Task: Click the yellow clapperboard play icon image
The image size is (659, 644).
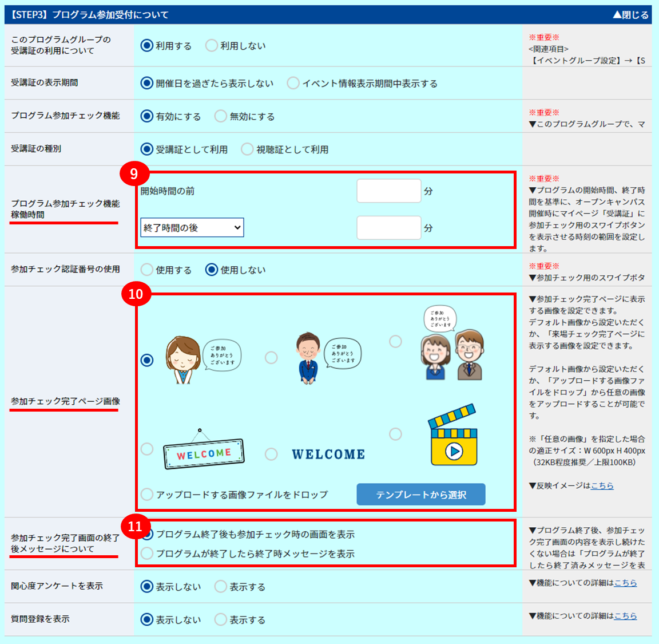Action: pyautogui.click(x=452, y=435)
